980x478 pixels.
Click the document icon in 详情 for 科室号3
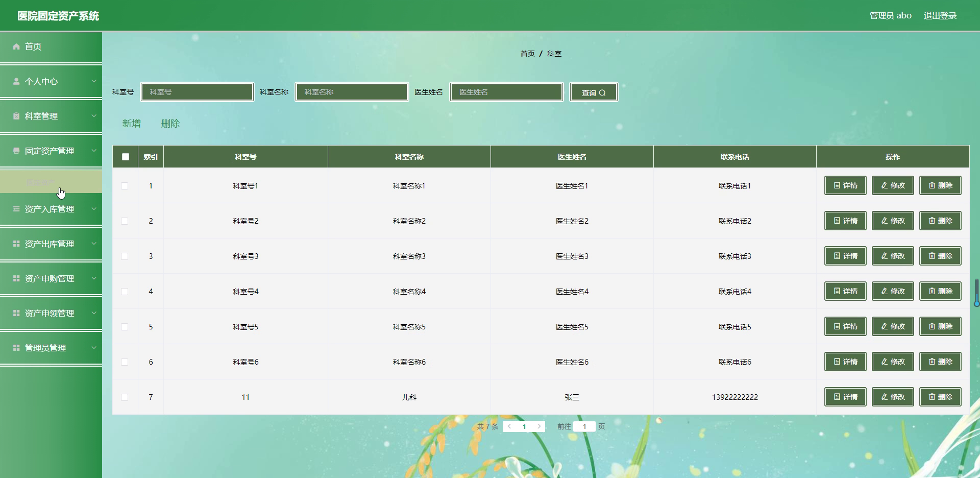pyautogui.click(x=837, y=256)
